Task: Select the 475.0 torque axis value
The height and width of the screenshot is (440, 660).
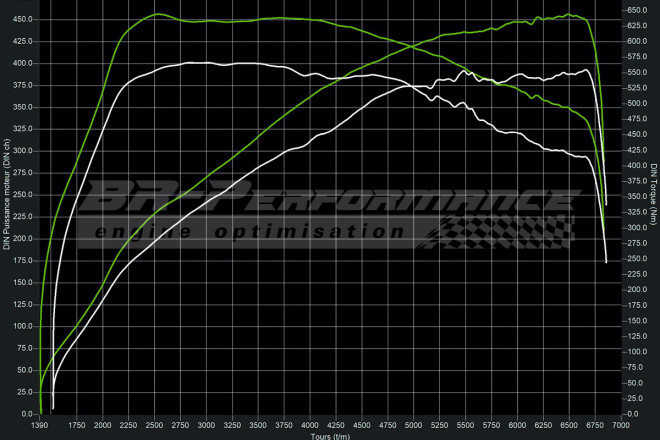Action: (637, 119)
